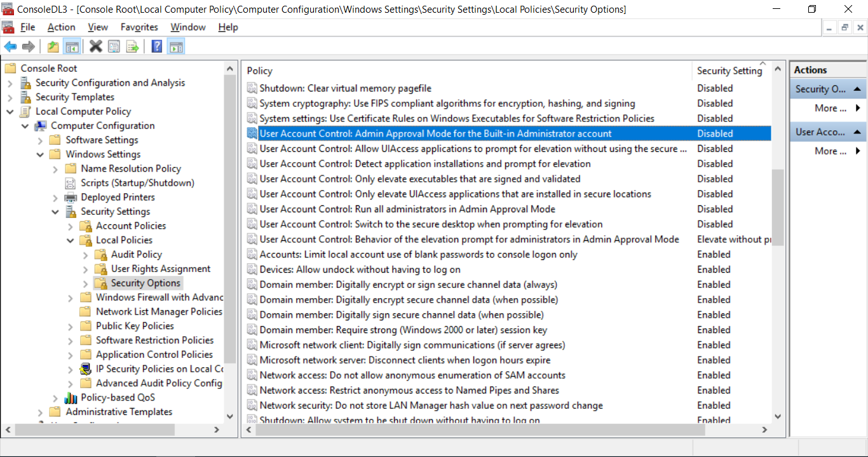Collapse the Computer Configuration node
The height and width of the screenshot is (457, 868).
(25, 126)
